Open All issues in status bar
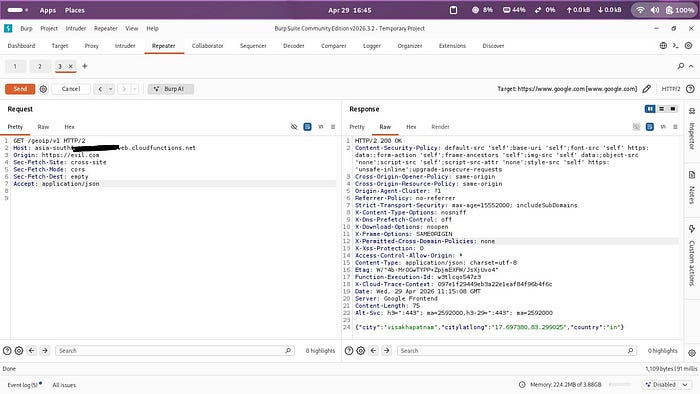Image resolution: width=700 pixels, height=394 pixels. coord(64,385)
